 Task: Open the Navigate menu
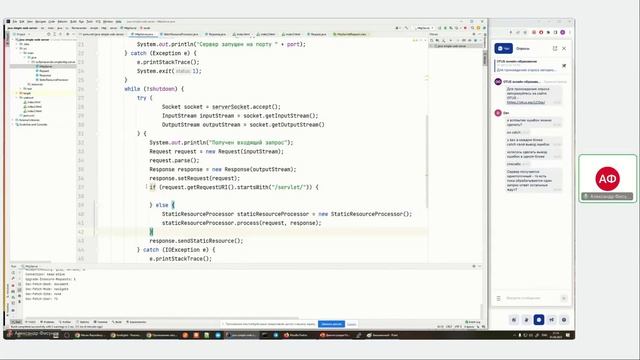tap(40, 22)
